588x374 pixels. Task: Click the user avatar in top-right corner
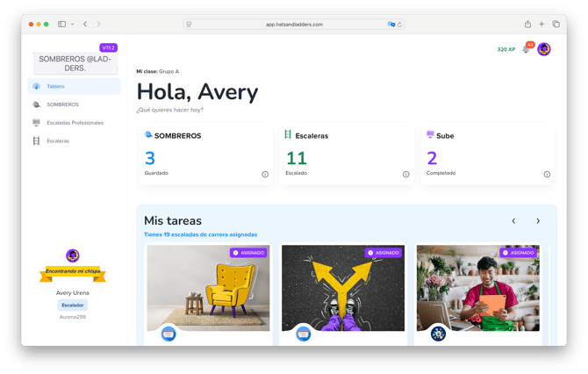(544, 49)
